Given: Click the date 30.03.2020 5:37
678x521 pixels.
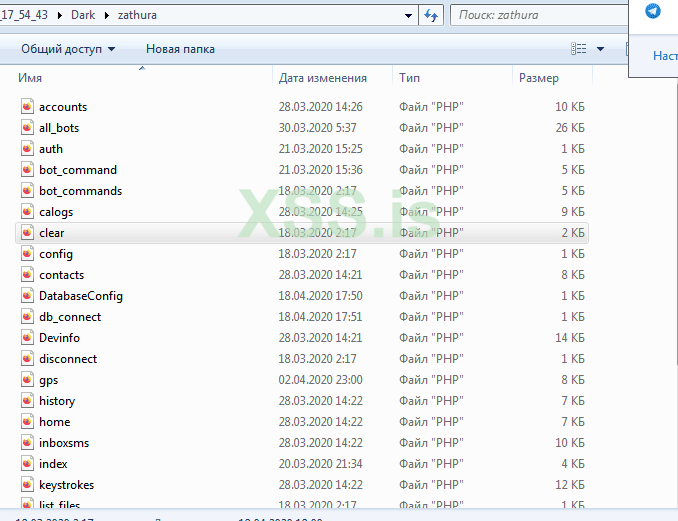Looking at the screenshot, I should [317, 128].
